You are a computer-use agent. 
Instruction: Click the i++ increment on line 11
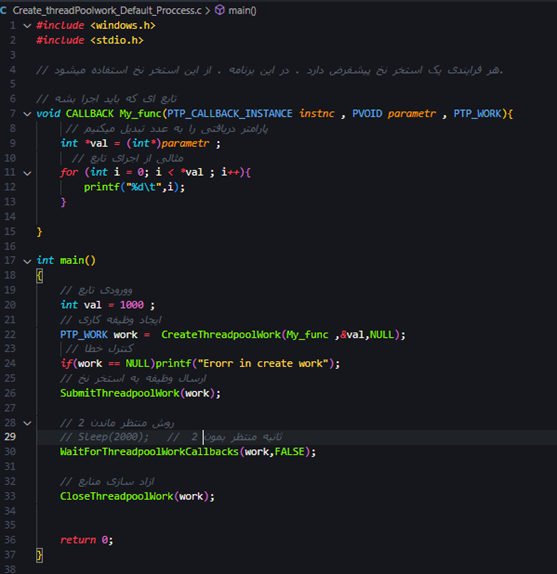pyautogui.click(x=230, y=172)
